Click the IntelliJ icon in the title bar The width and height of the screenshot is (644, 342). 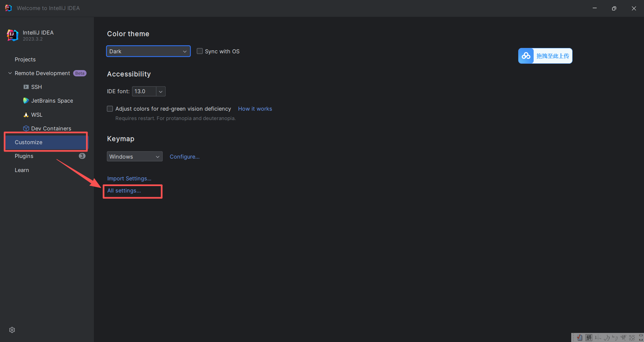(8, 8)
